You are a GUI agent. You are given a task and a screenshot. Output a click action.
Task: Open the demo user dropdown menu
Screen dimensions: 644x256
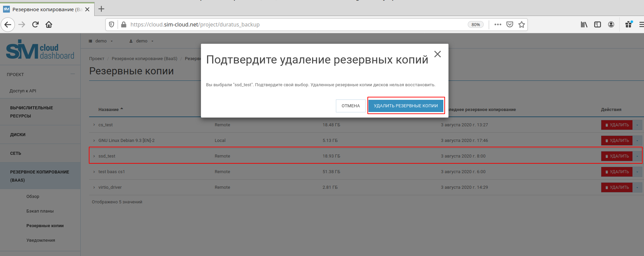pos(142,41)
